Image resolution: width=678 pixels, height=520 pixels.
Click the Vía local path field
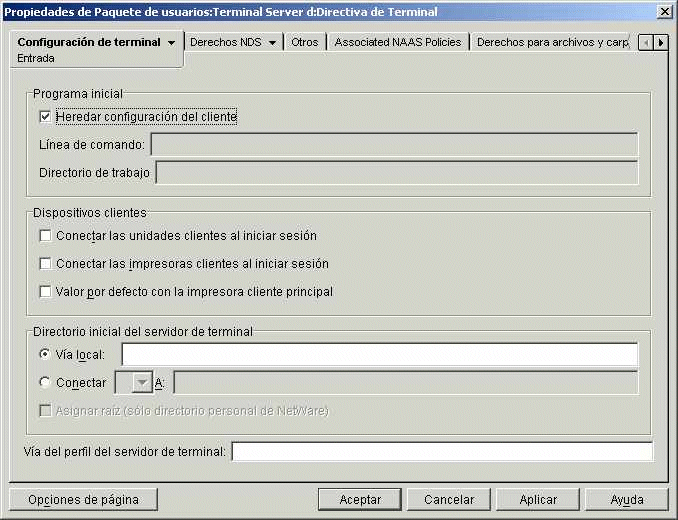(x=380, y=354)
